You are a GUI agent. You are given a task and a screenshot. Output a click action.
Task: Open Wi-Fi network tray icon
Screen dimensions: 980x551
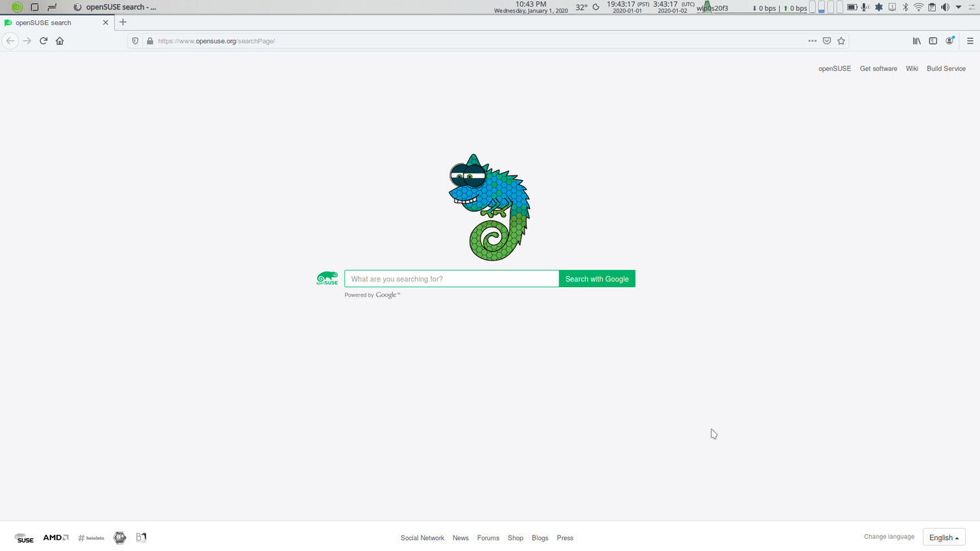[919, 7]
